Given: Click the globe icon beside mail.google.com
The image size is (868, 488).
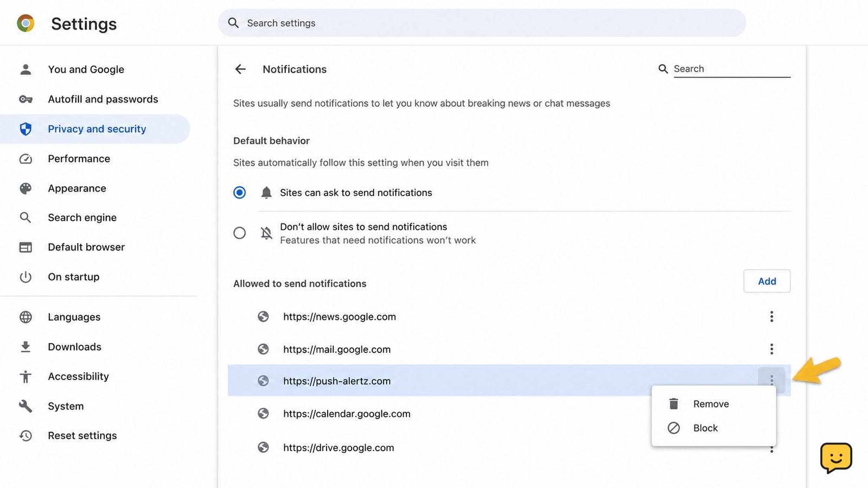Looking at the screenshot, I should click(263, 349).
